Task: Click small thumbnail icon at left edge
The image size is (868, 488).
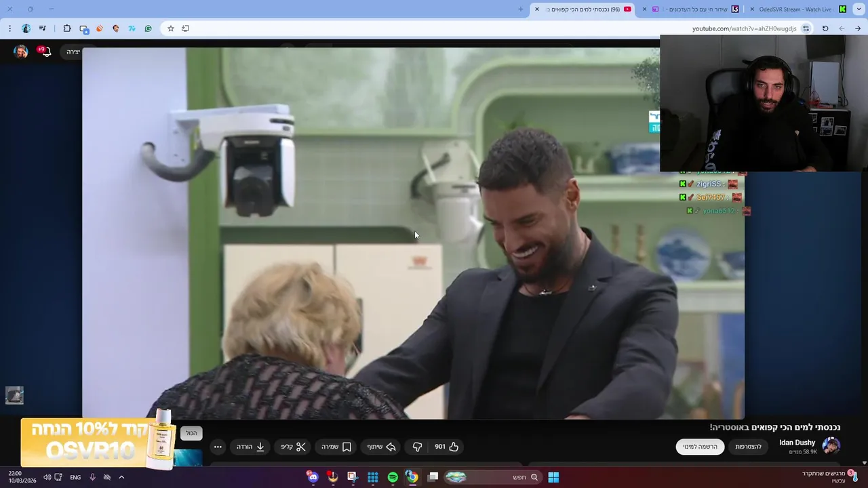Action: [x=14, y=395]
